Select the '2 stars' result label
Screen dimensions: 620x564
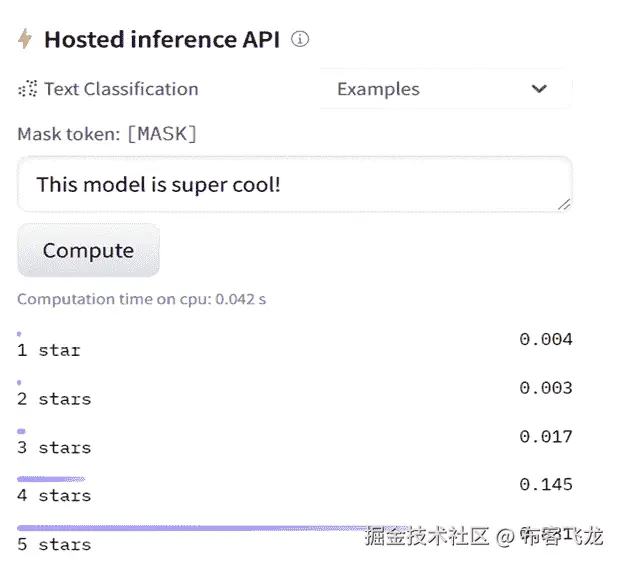(x=54, y=399)
